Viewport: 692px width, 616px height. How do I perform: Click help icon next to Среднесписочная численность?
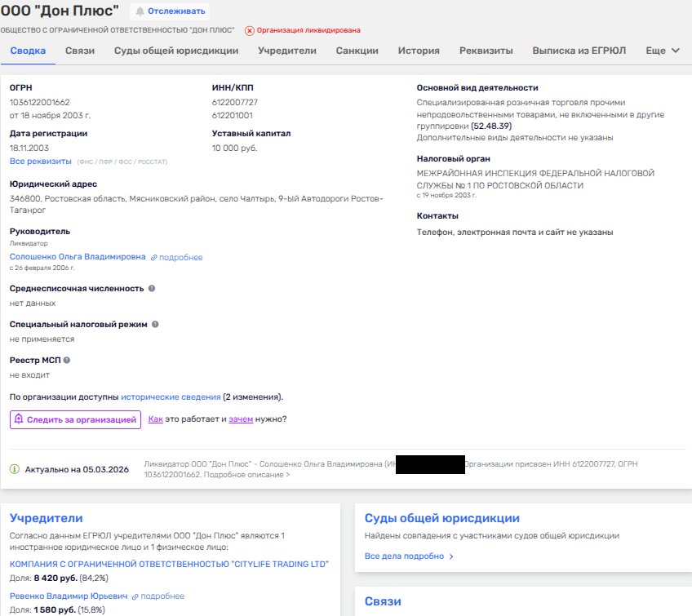(x=152, y=288)
